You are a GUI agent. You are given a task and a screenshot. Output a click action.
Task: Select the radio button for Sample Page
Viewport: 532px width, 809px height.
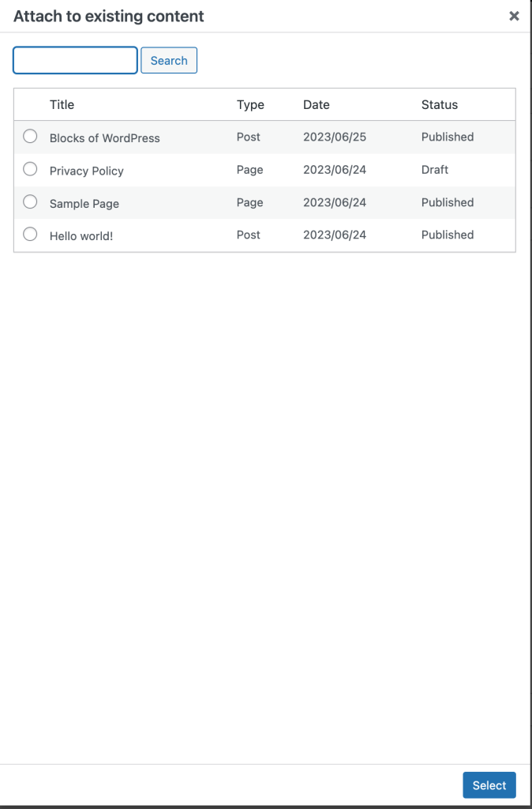click(30, 201)
